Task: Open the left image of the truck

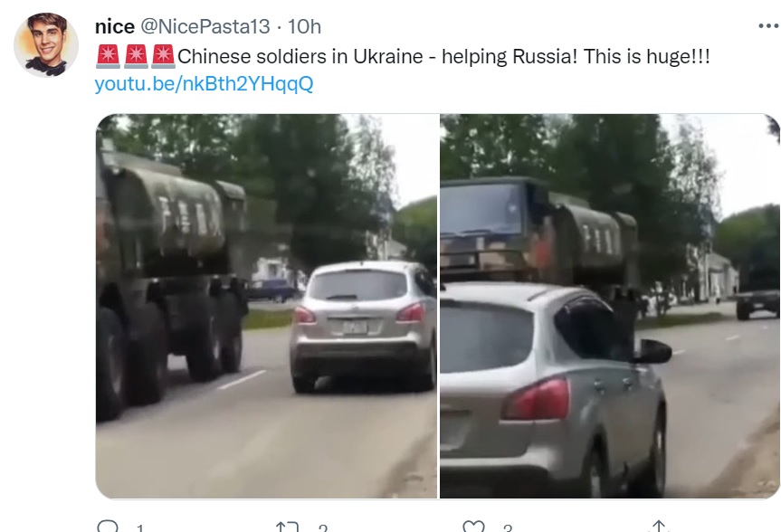Action: (266, 306)
